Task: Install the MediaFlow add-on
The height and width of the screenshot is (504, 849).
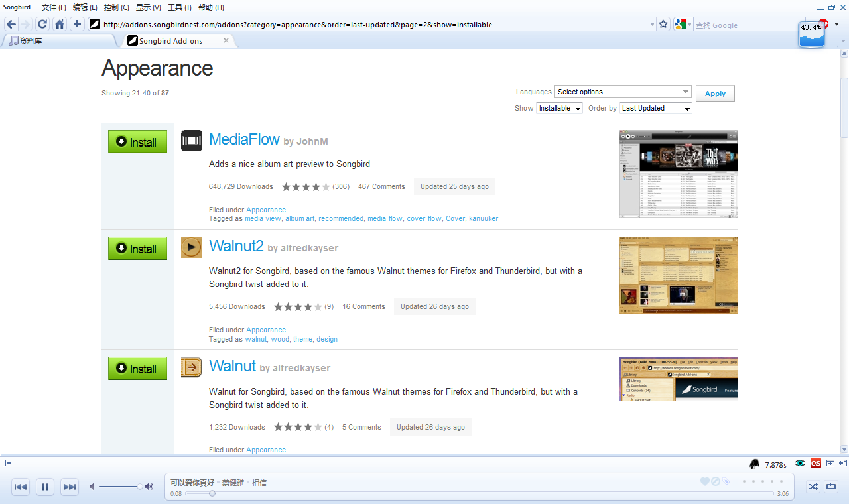Action: point(138,141)
